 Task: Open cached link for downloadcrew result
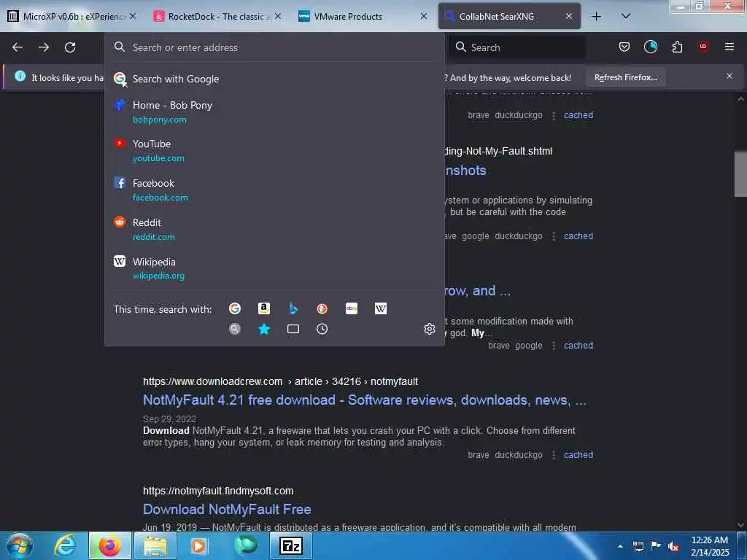pyautogui.click(x=578, y=455)
